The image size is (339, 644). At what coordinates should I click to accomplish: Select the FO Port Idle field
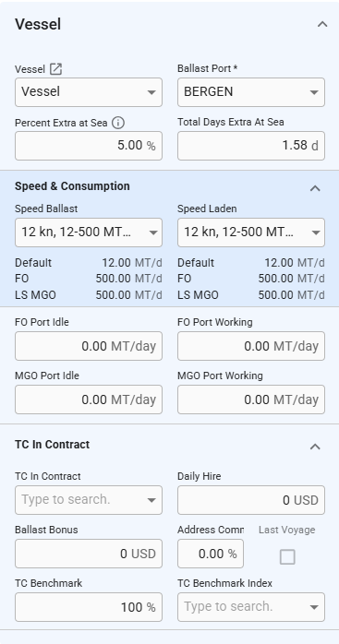[x=89, y=346]
